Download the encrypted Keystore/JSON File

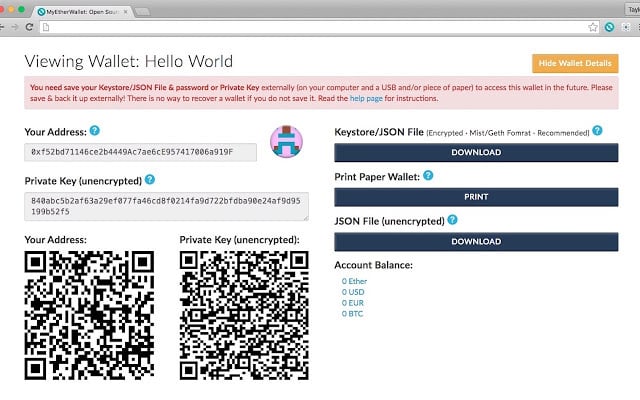[476, 152]
